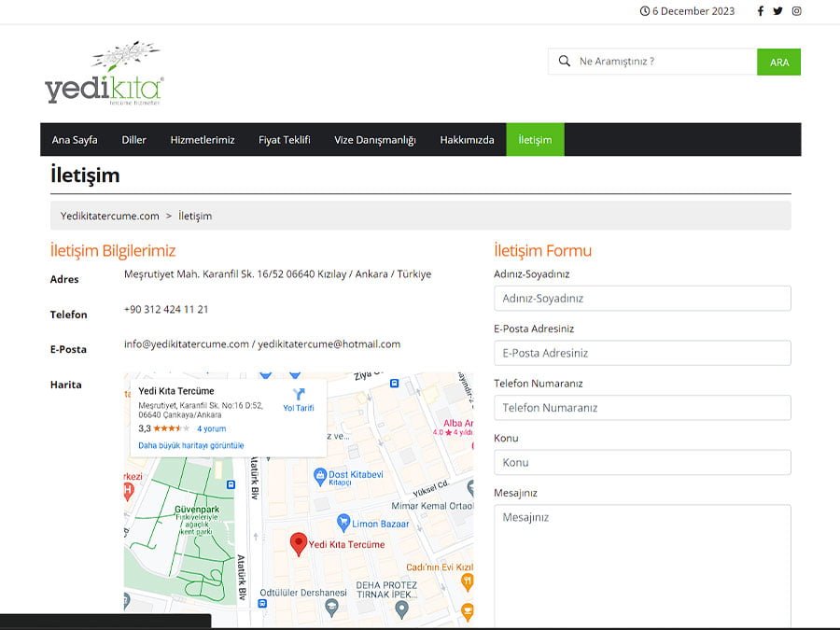This screenshot has height=630, width=840.
Task: Open the '4 yorum' reviews link
Action: coord(212,428)
